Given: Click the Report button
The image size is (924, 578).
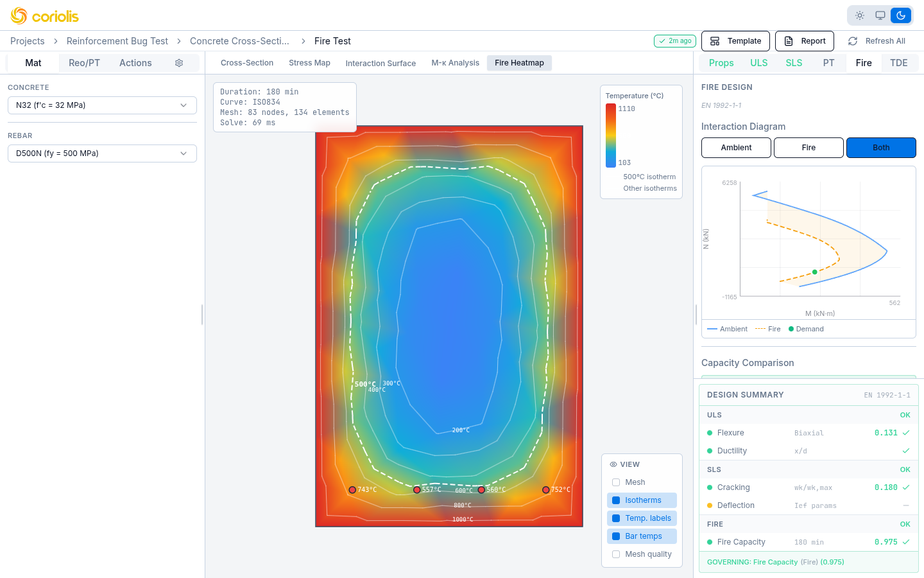Looking at the screenshot, I should 805,41.
